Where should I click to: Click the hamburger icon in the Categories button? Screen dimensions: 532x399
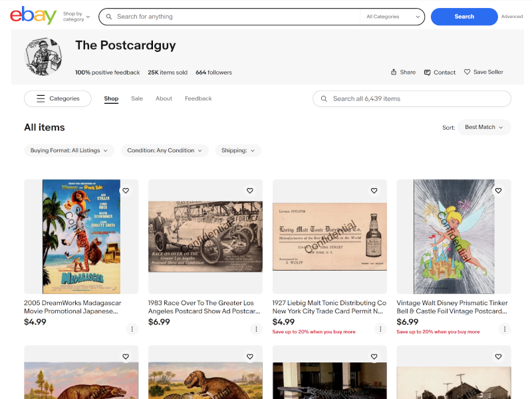(41, 98)
